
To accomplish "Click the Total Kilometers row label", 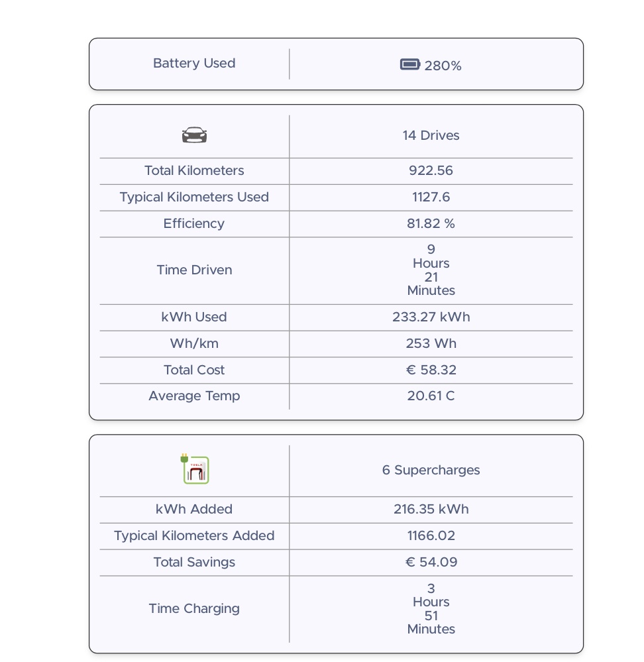I will (x=194, y=171).
